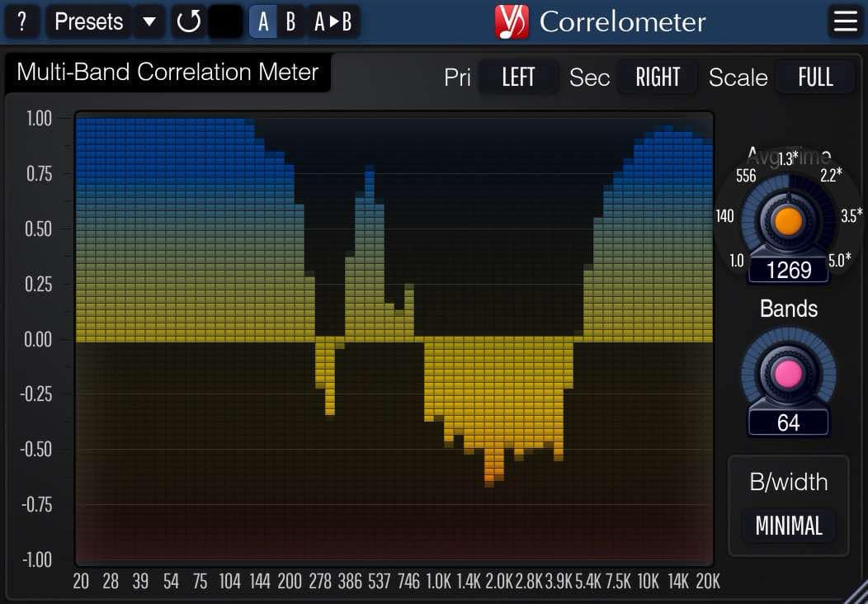Viewport: 868px width, 604px height.
Task: Click the question mark help icon
Action: pyautogui.click(x=22, y=21)
